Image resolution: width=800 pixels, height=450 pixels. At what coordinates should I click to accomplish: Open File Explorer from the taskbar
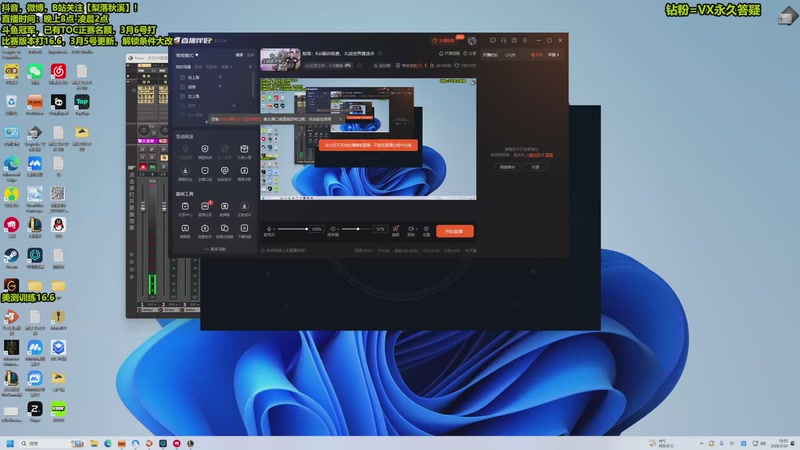[x=94, y=443]
